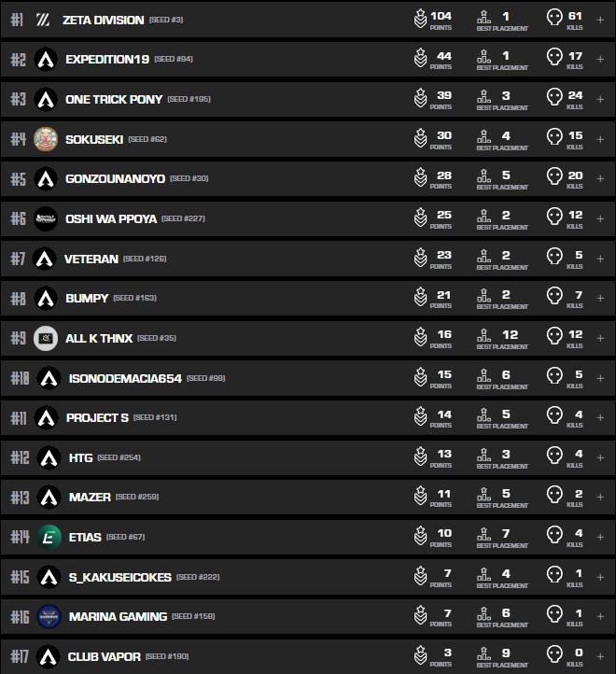Click the OSHI WA PPOYA team logo

45,218
